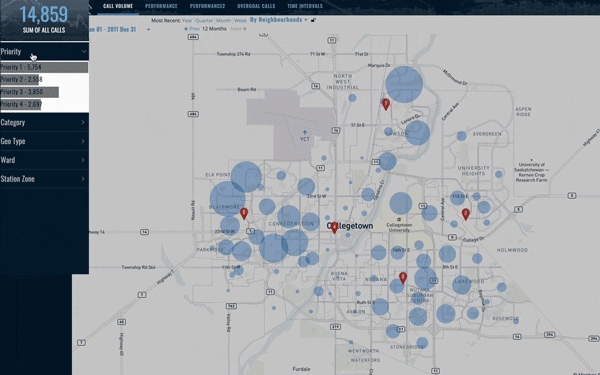
Task: Toggle the Priority 4 - 2,697 filter bar
Action: click(x=21, y=104)
